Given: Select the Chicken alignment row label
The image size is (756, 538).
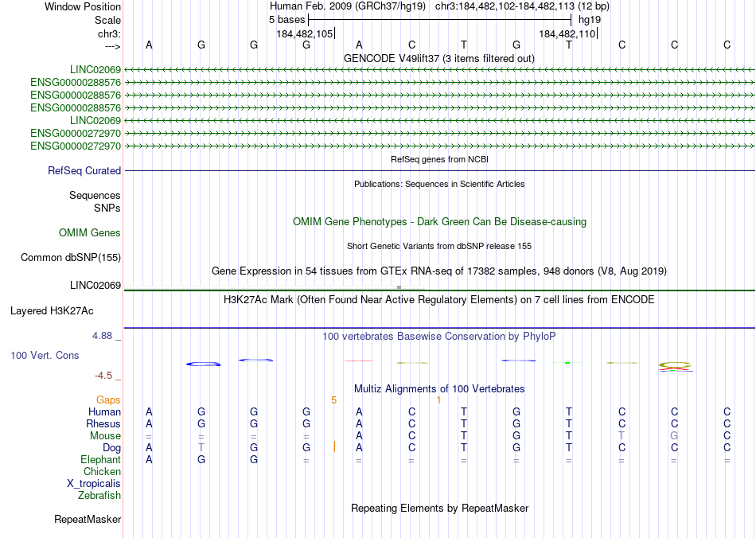Looking at the screenshot, I should pos(102,471).
